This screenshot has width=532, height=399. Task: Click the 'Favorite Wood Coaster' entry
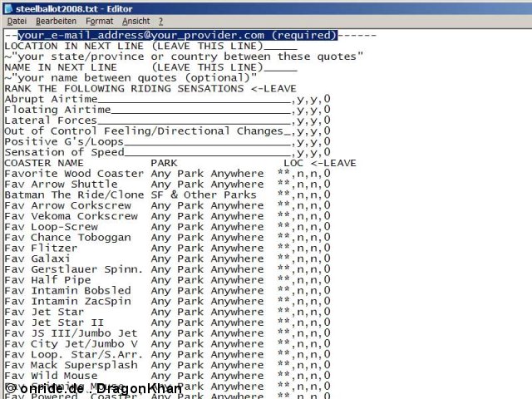[x=74, y=174]
